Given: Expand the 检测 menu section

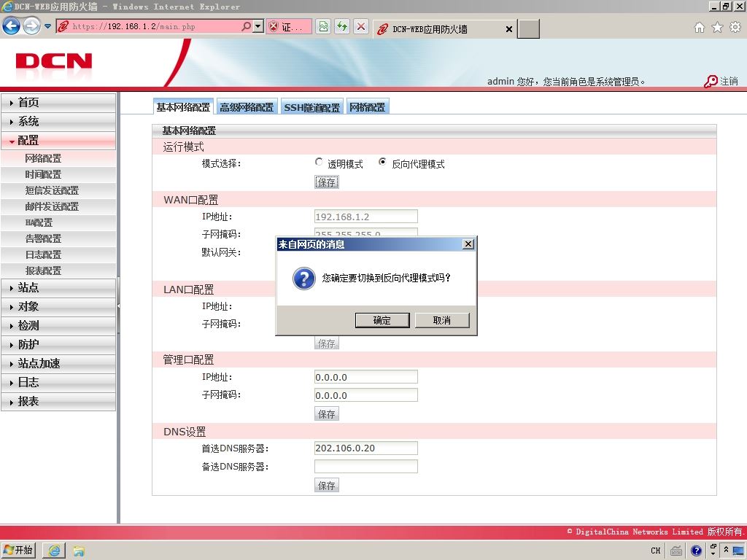Looking at the screenshot, I should point(58,326).
